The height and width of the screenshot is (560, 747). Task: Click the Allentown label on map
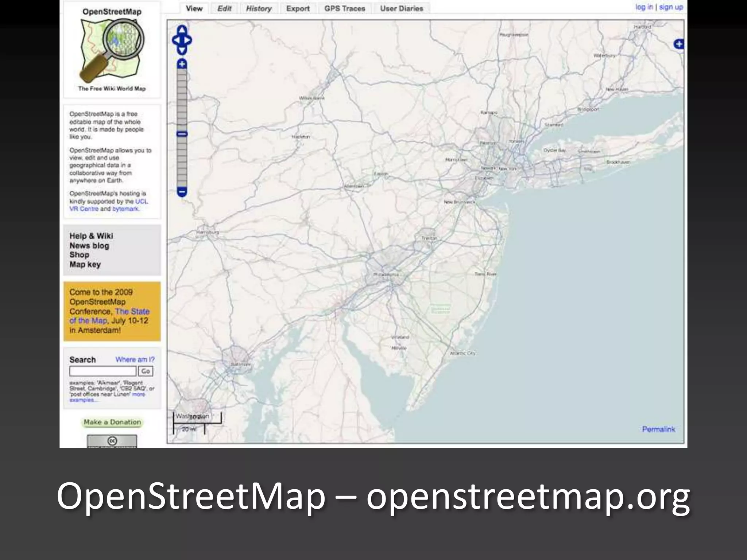click(354, 186)
